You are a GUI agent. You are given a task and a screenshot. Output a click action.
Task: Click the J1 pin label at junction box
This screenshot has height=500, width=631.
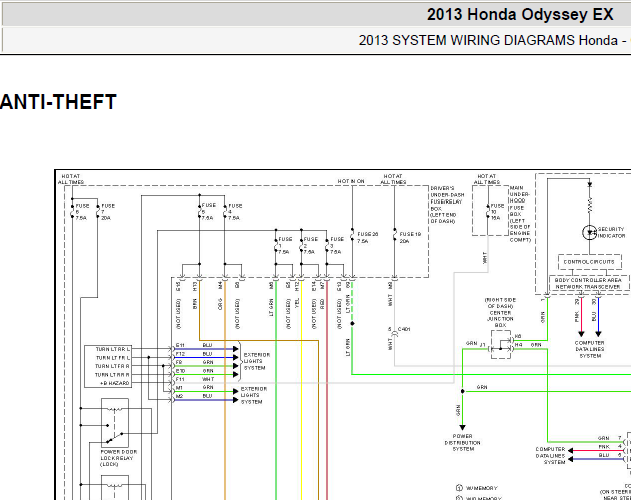(483, 345)
